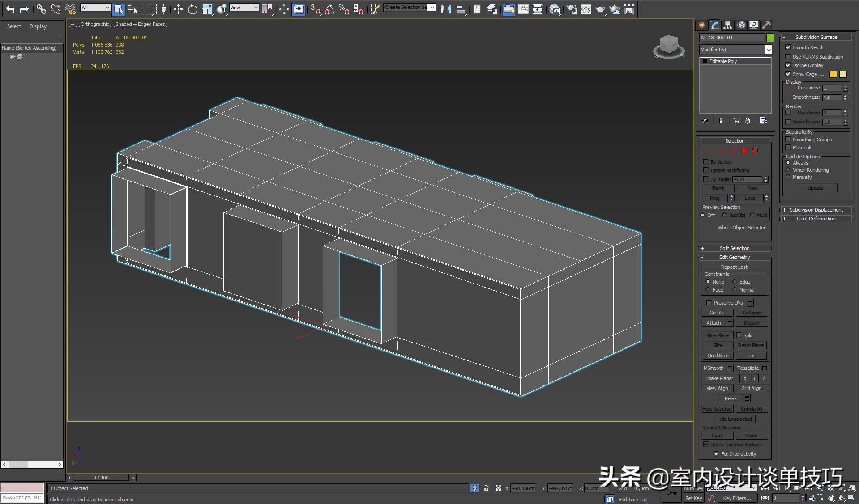
Task: Click the Undo arrow in the toolbar
Action: pos(10,9)
